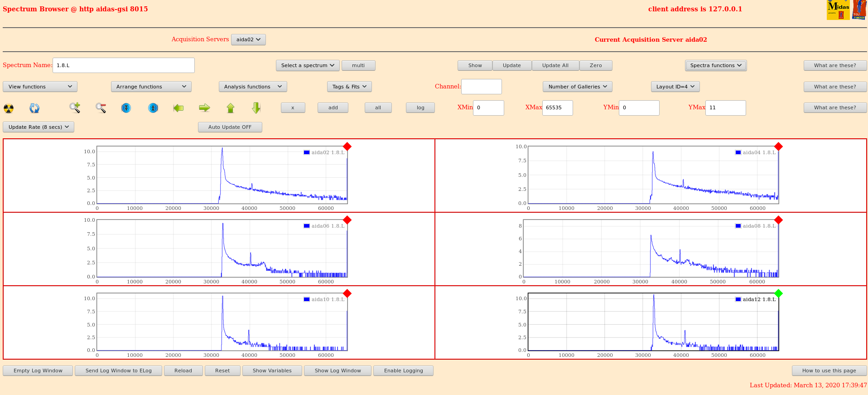Click the Spectrum Name input field

click(x=124, y=65)
